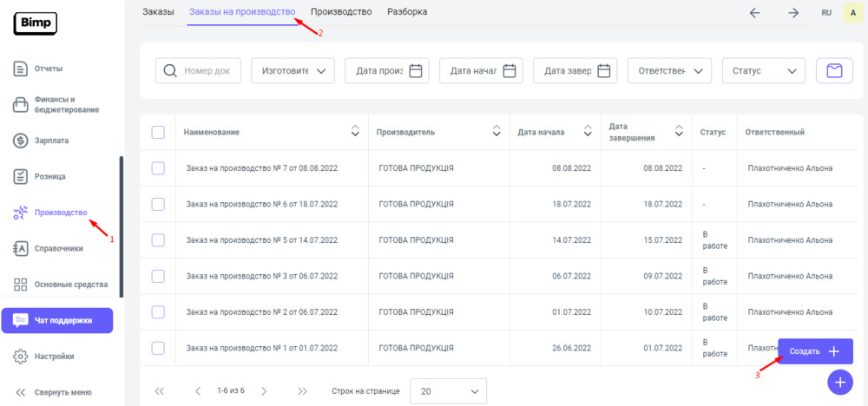
Task: Click the Bimp logo icon
Action: tap(36, 23)
